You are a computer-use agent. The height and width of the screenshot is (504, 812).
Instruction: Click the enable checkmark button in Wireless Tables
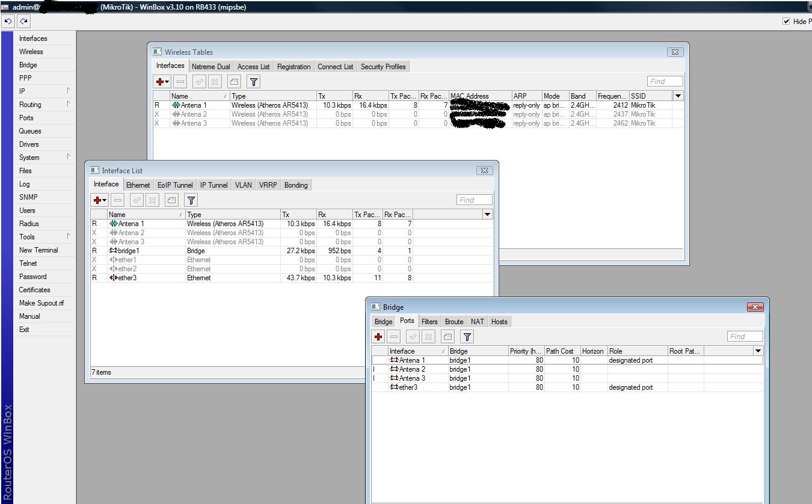point(200,82)
